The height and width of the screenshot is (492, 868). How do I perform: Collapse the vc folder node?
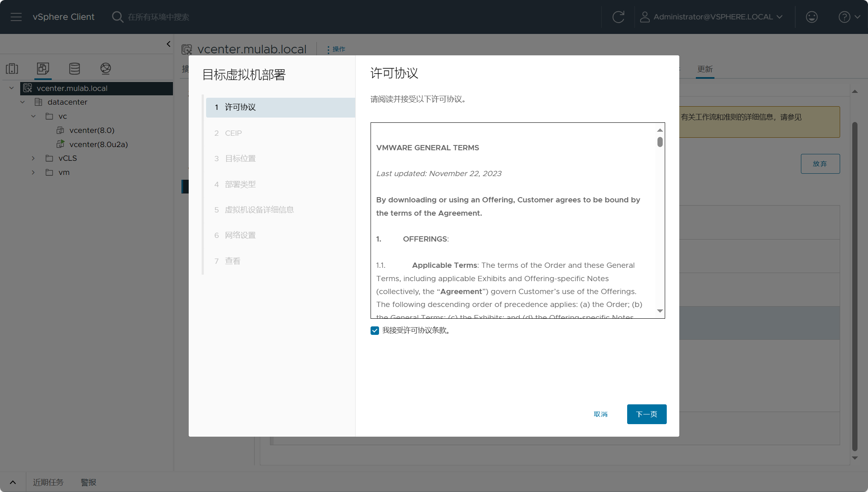pos(34,116)
